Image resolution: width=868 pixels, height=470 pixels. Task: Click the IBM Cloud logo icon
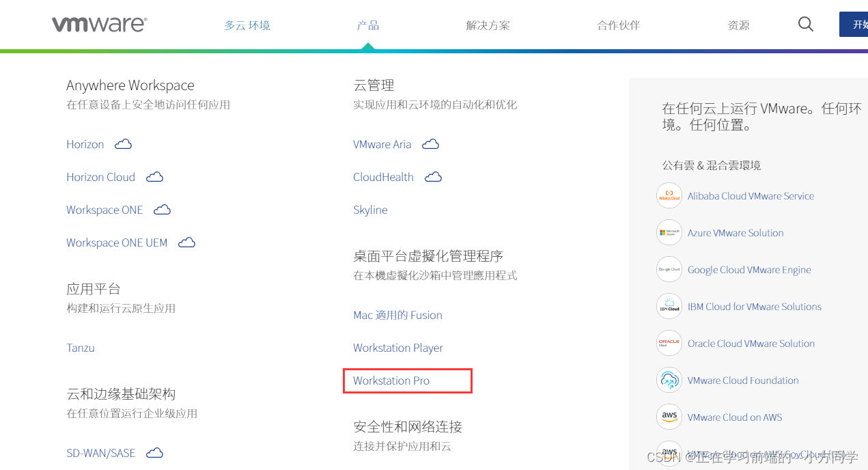click(669, 306)
